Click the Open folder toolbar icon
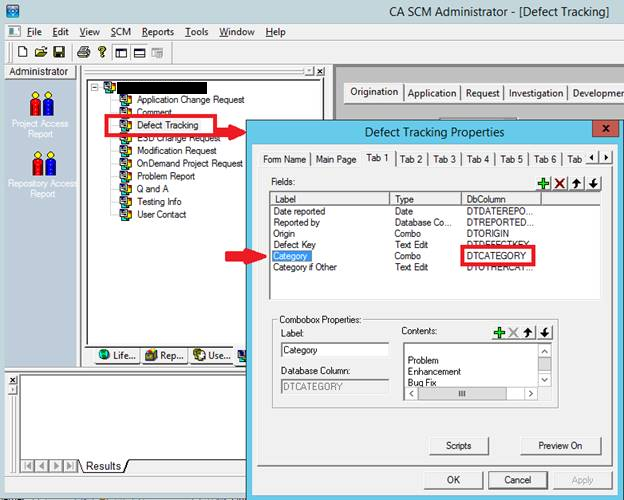 click(41, 52)
